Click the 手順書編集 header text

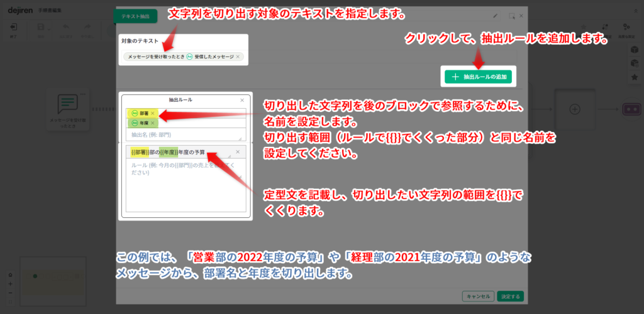point(49,11)
